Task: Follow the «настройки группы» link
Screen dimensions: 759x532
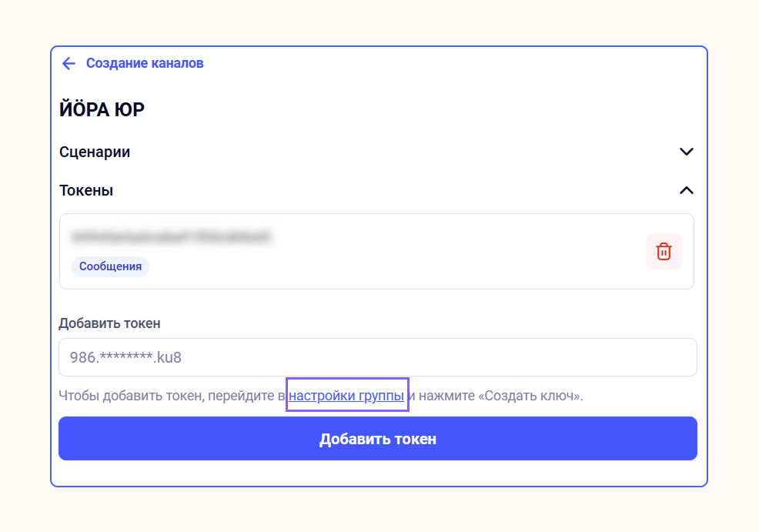Action: coord(346,396)
